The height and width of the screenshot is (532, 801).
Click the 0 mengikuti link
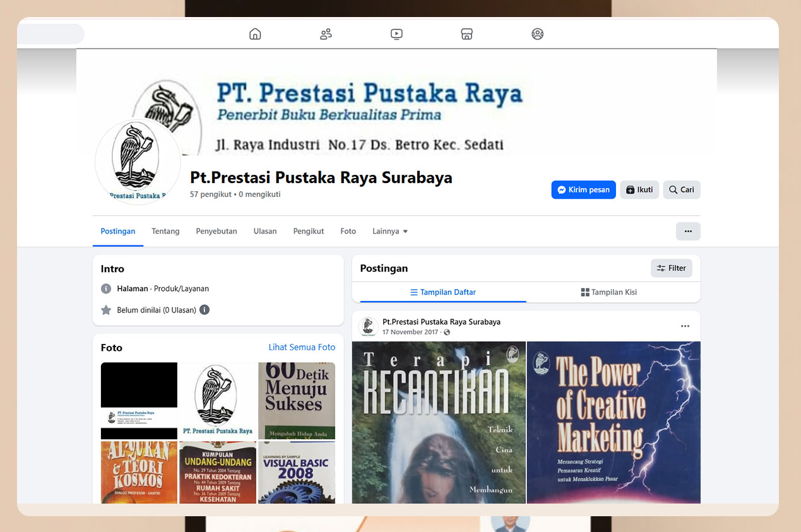click(x=259, y=194)
